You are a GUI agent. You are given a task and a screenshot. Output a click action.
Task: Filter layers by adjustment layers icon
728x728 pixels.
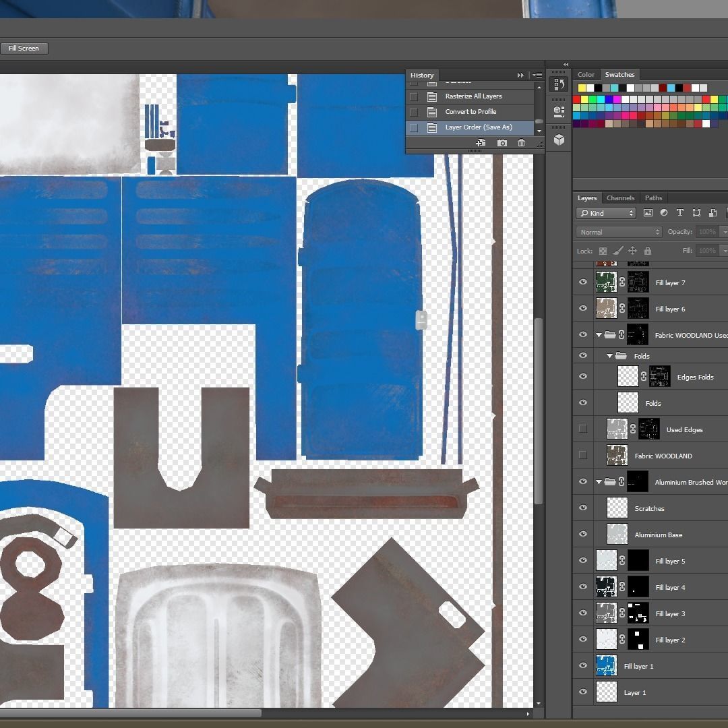[x=664, y=212]
